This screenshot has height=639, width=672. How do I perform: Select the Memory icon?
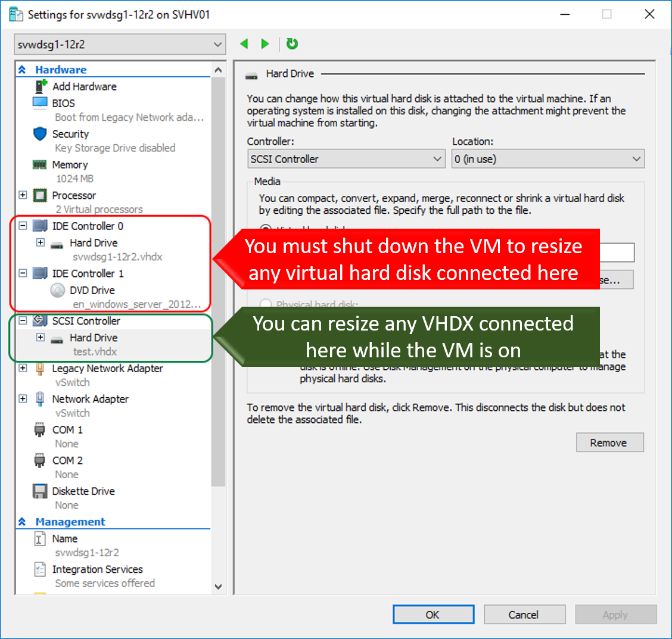39,164
